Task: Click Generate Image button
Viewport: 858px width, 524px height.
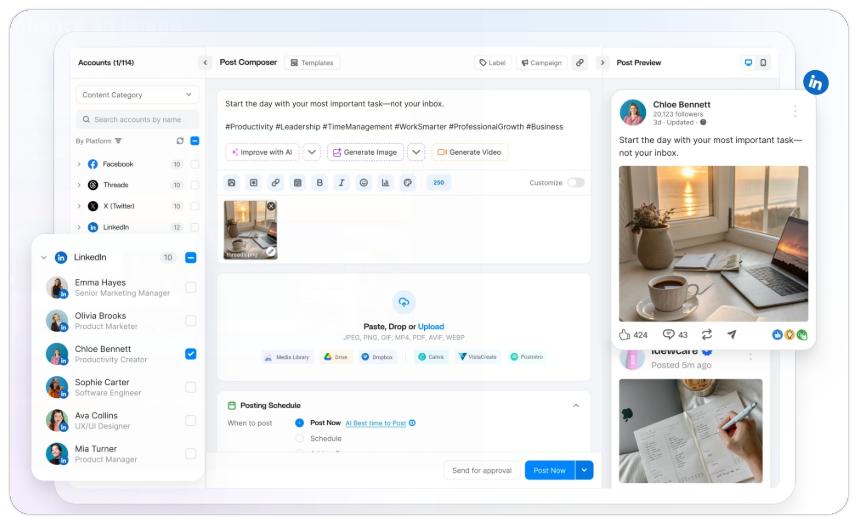Action: point(366,152)
